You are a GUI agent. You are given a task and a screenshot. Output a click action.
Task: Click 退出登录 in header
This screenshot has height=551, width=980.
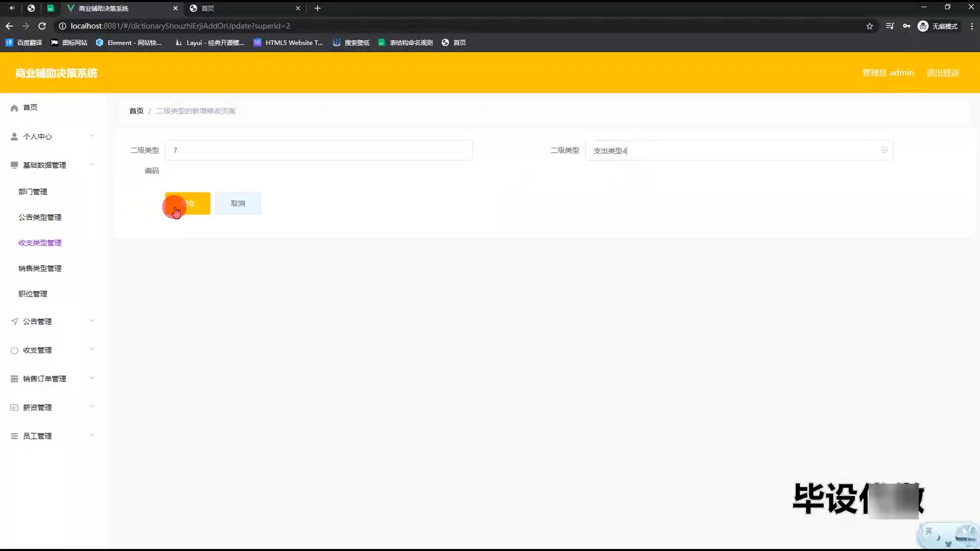coord(943,73)
